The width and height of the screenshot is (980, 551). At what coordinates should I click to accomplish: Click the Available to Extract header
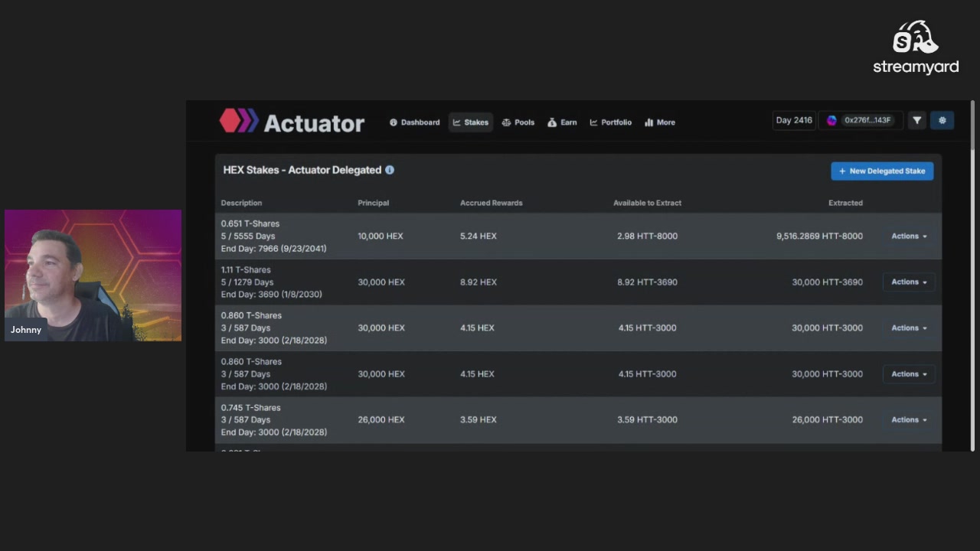[647, 203]
